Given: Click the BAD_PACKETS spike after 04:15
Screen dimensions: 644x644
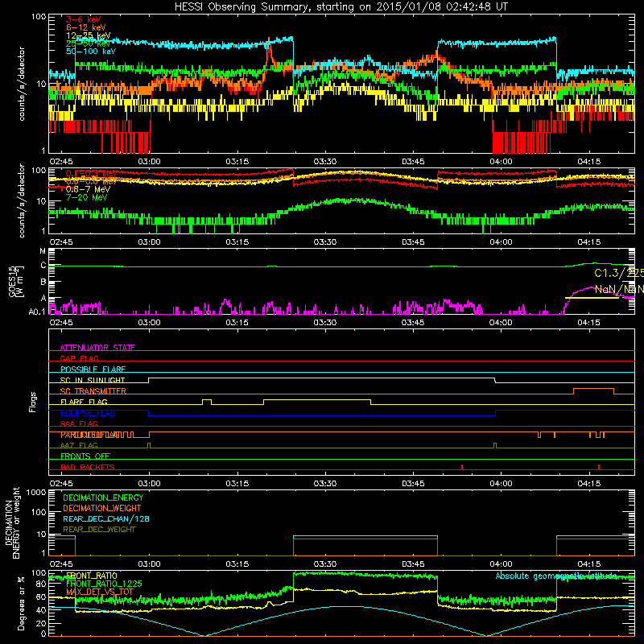Looking at the screenshot, I should tap(599, 467).
